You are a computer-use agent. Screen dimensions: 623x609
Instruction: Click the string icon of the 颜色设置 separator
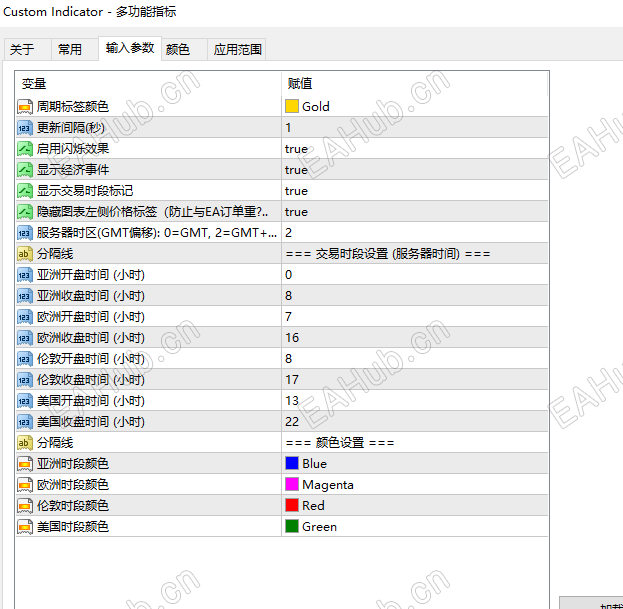(25, 443)
